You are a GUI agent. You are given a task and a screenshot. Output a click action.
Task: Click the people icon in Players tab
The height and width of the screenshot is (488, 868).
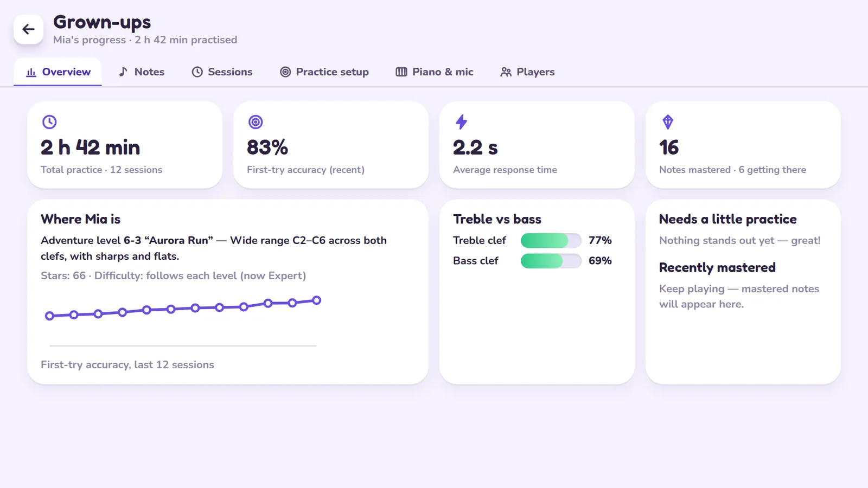click(506, 72)
